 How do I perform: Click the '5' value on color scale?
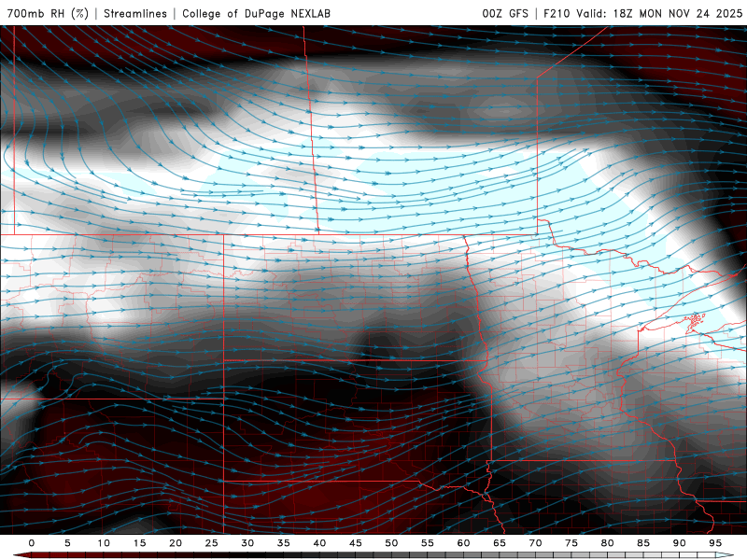(x=67, y=543)
